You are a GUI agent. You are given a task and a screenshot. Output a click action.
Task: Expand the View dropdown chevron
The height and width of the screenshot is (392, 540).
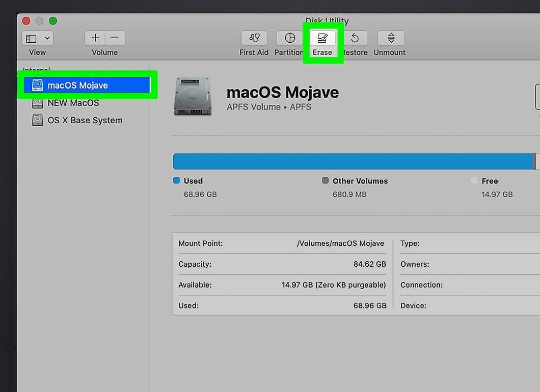[x=47, y=38]
